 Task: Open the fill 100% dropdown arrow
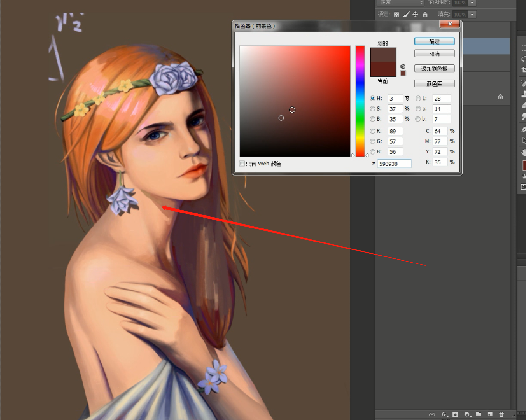[x=473, y=15]
